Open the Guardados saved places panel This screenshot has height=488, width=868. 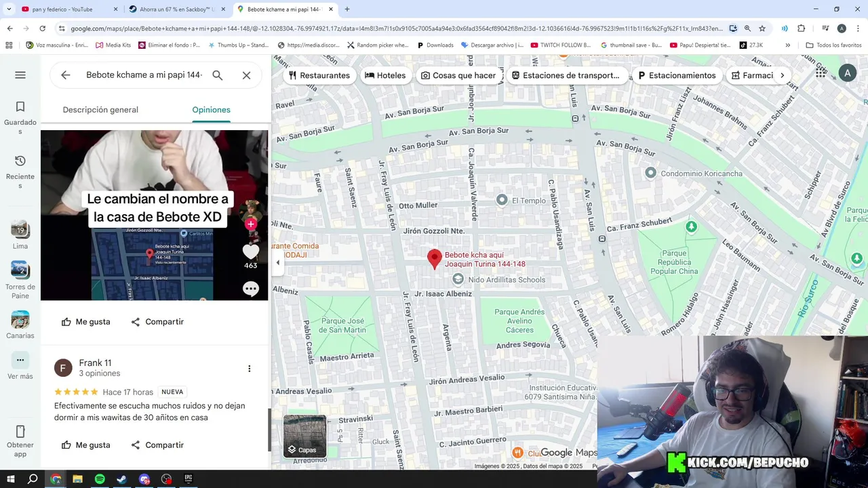20,118
